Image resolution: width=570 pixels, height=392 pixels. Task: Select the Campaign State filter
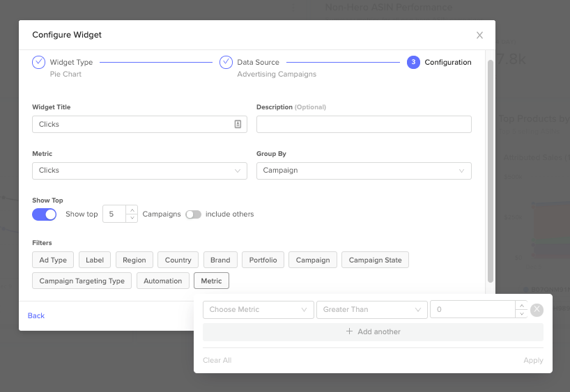(x=375, y=260)
